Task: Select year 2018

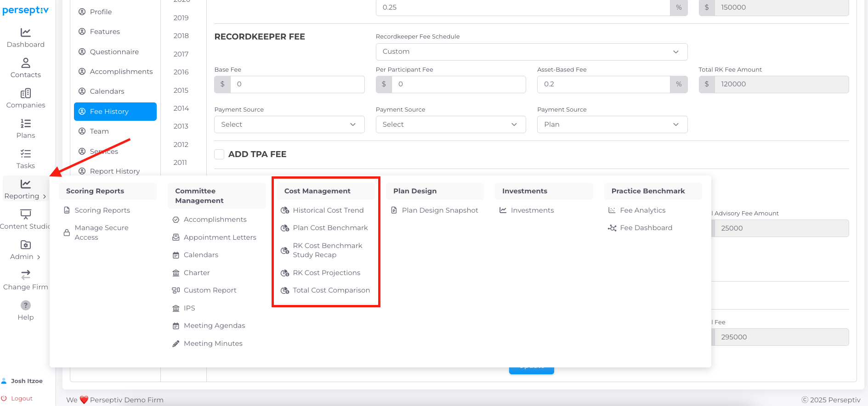Action: (181, 36)
